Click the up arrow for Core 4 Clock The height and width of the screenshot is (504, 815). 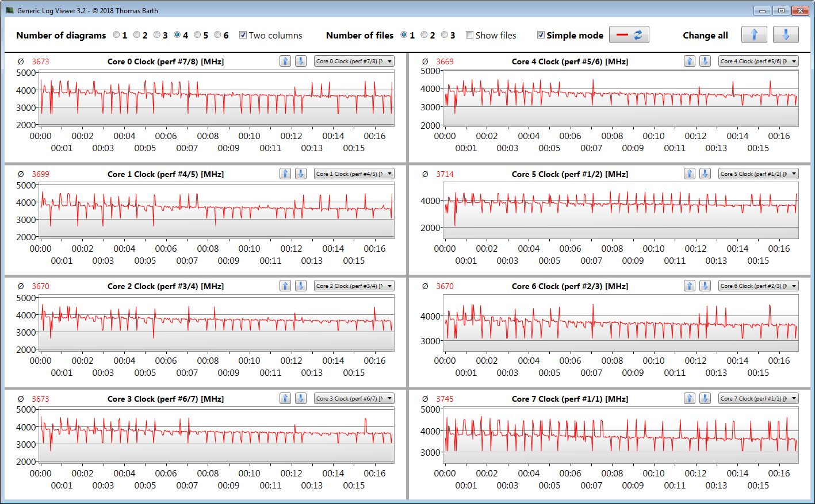coord(690,61)
